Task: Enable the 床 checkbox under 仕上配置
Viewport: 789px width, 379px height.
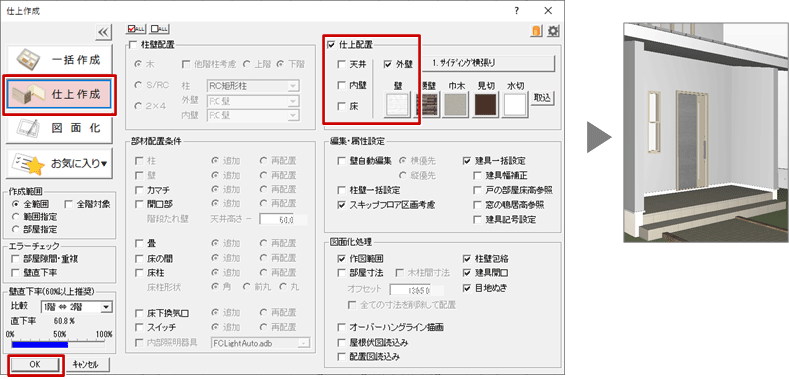Action: pos(342,107)
